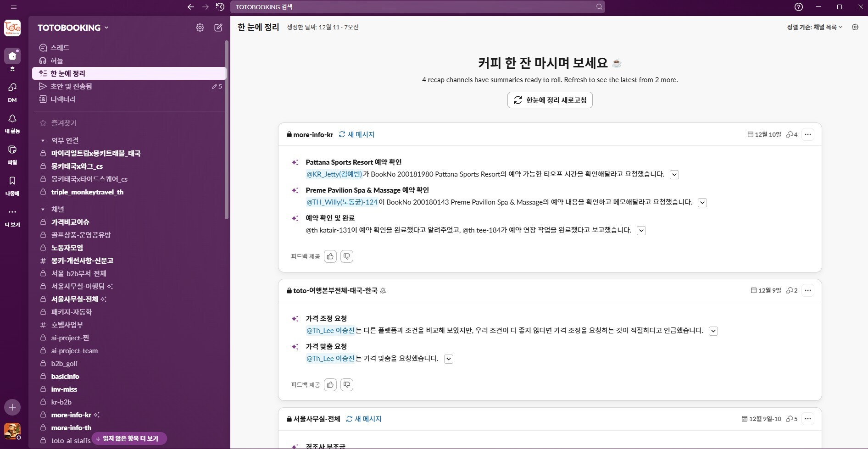Open more options on more-info-kr card
Viewport: 868px width, 449px height.
click(808, 134)
